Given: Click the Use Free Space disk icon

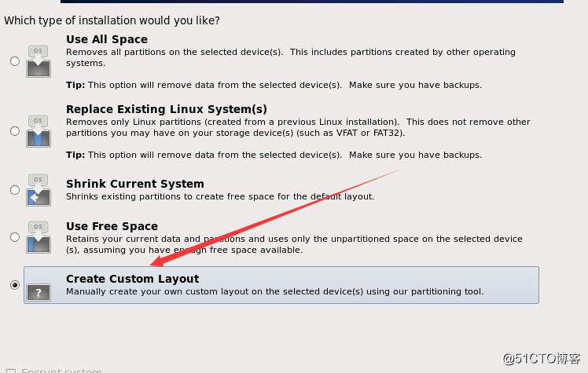Looking at the screenshot, I should click(39, 237).
